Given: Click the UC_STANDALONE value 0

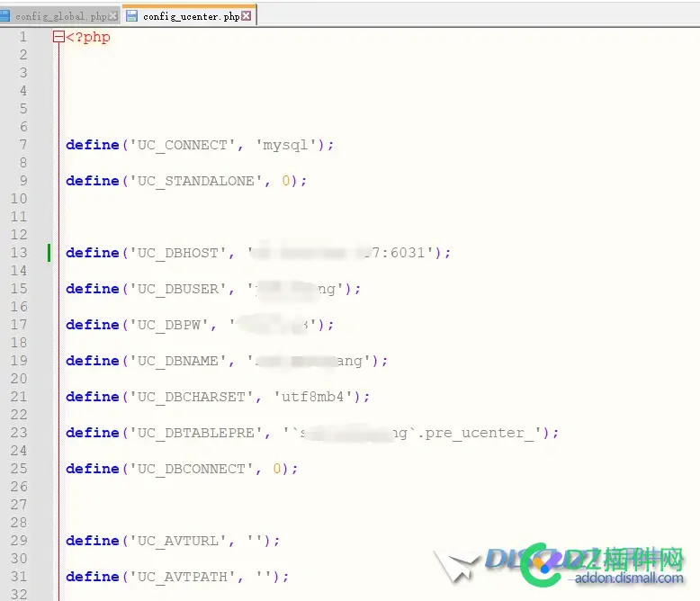Looking at the screenshot, I should [286, 181].
